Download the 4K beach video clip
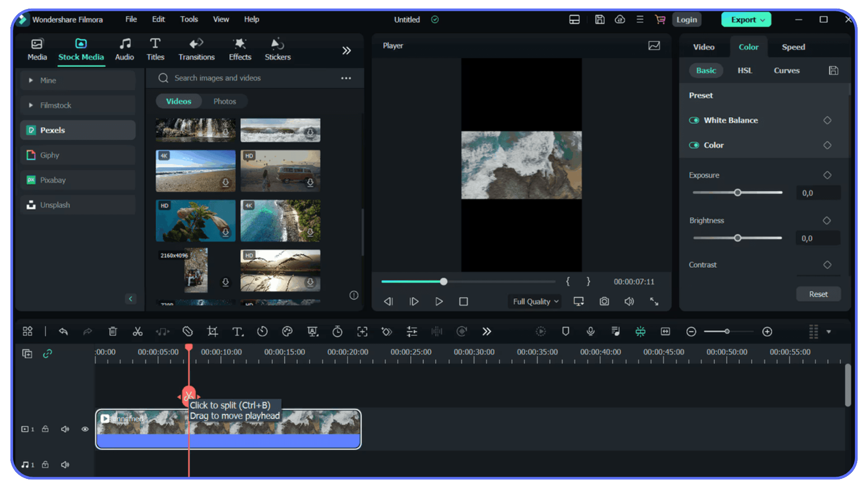The image size is (868, 488). pyautogui.click(x=225, y=183)
